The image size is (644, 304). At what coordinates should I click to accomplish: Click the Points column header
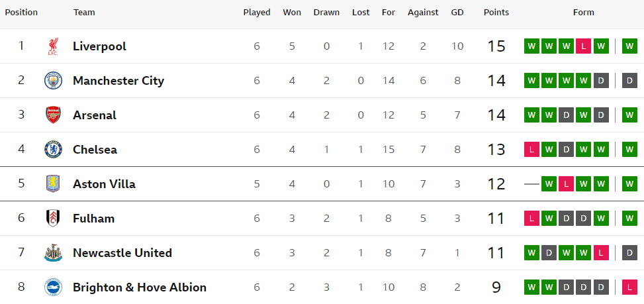coord(496,13)
